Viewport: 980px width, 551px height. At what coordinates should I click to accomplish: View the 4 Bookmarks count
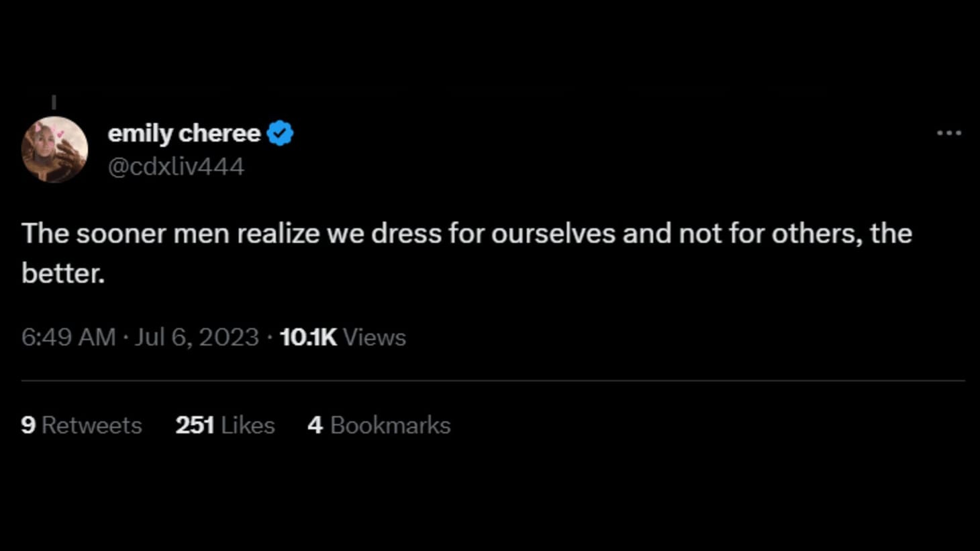click(x=379, y=425)
